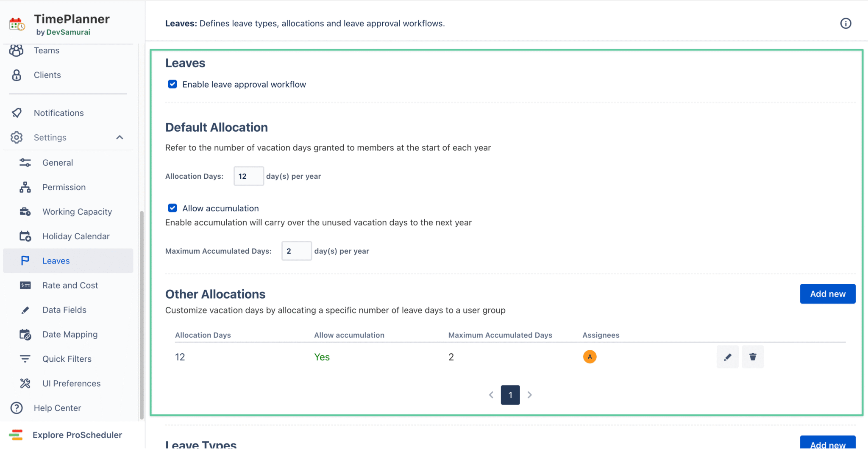Click the ProScheduler logo icon
Image resolution: width=868 pixels, height=449 pixels.
16,435
